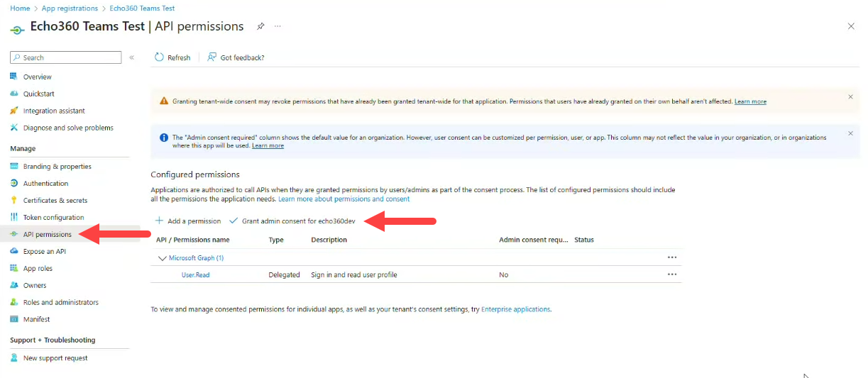Go to Echo360 Teams Test breadcrumb

142,8
